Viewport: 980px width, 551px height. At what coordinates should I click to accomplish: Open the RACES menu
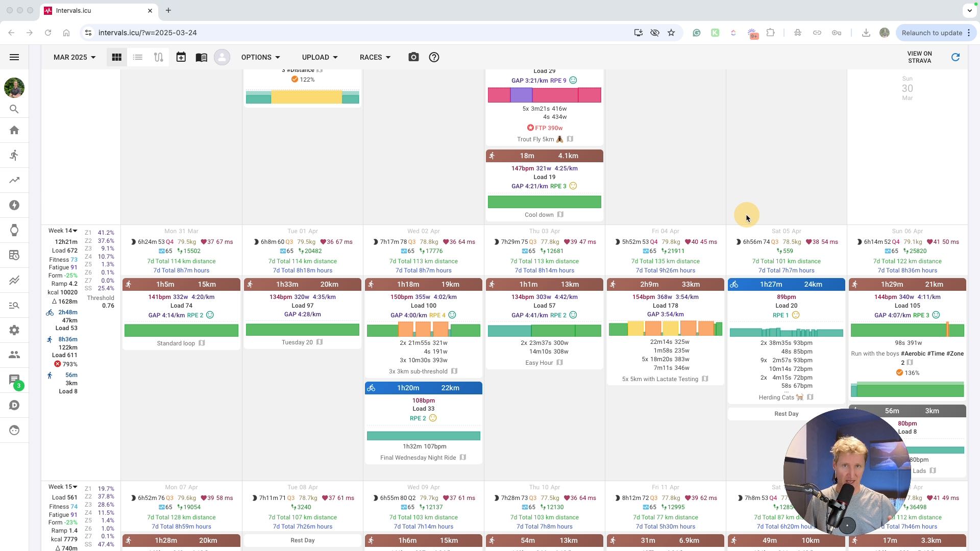coord(375,57)
